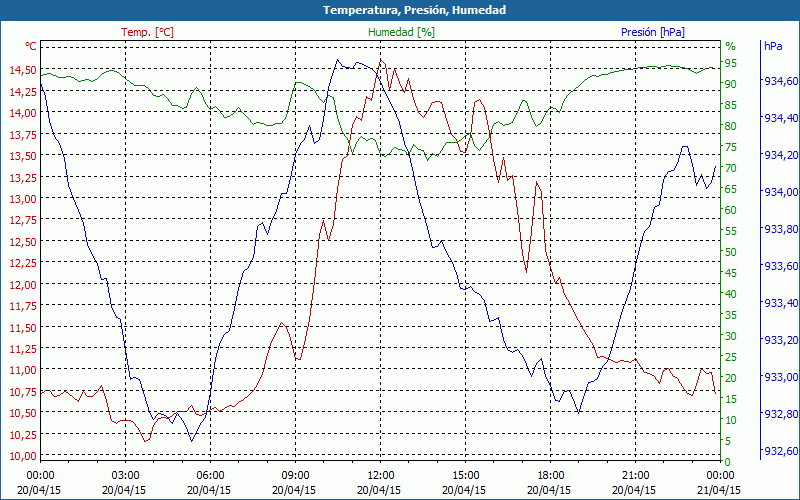Click the green 'Humedad [%]' legend label

click(x=402, y=32)
